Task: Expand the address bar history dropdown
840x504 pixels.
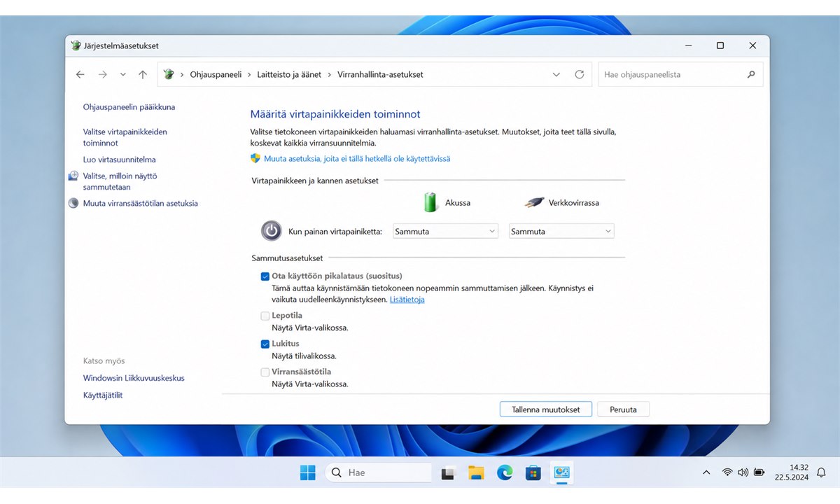Action: 556,74
